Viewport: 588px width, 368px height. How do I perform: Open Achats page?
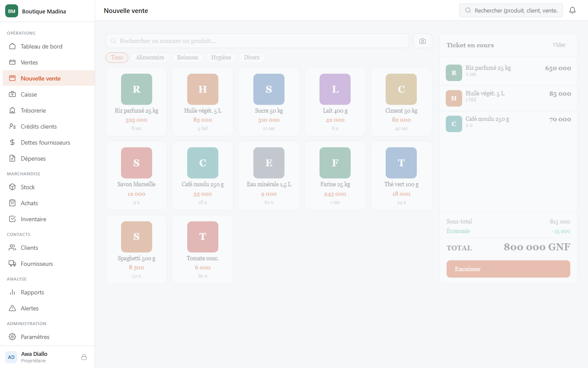[48, 203]
